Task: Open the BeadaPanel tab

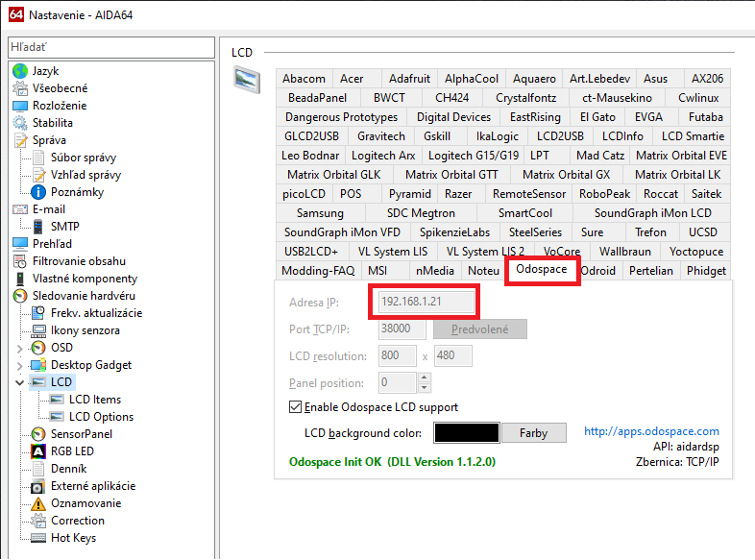Action: (317, 98)
